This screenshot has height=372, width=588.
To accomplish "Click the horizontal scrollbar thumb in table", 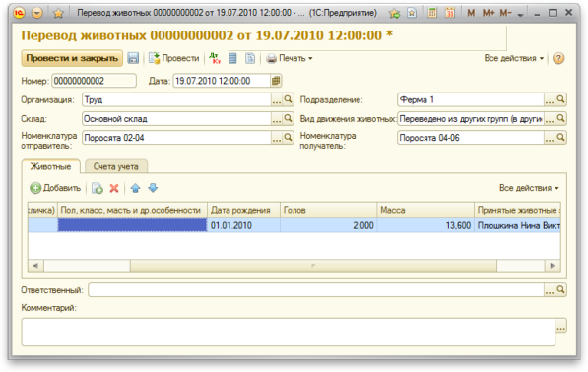I will [x=313, y=266].
